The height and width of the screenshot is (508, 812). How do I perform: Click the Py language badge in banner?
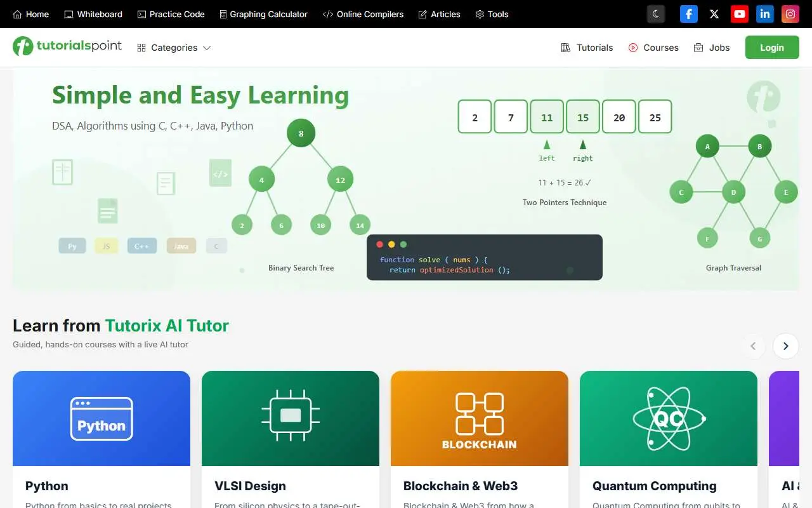pos(72,246)
